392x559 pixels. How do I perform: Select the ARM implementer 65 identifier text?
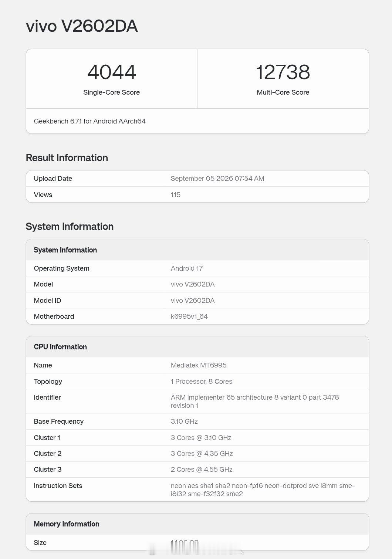[x=255, y=402]
